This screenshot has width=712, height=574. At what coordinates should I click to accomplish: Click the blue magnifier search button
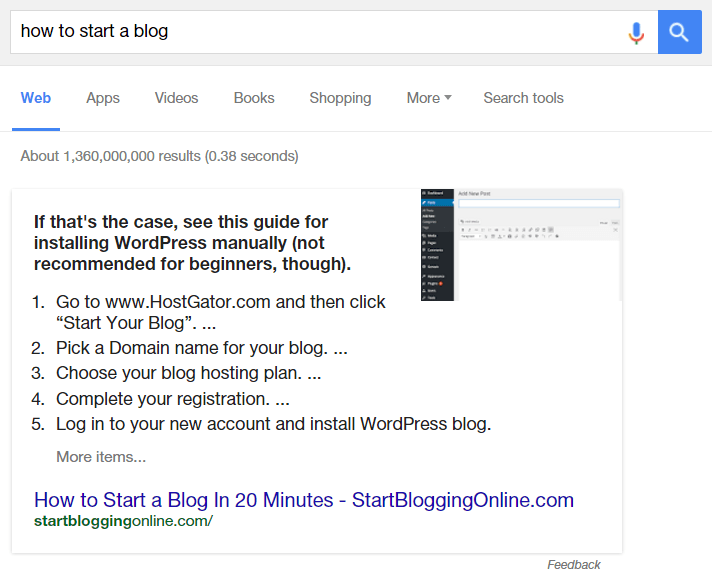click(x=679, y=32)
